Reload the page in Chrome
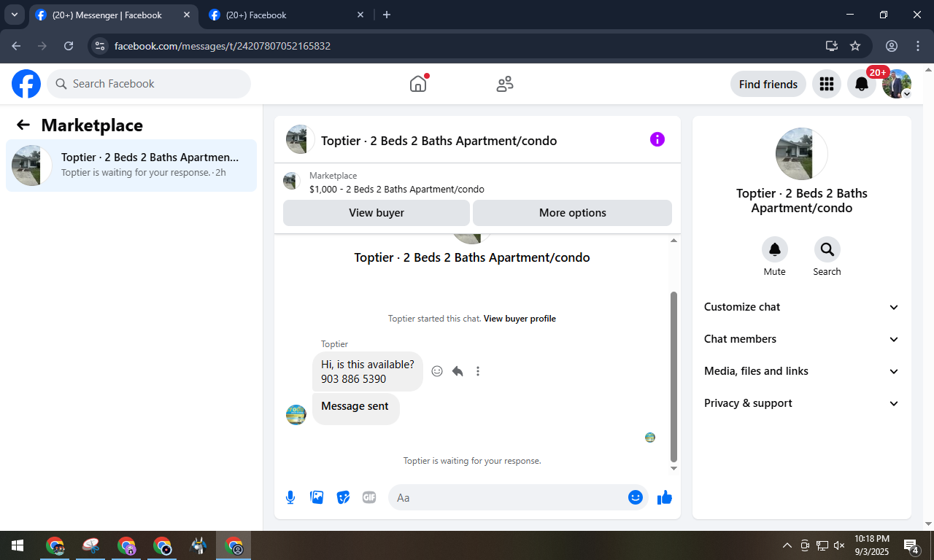934x560 pixels. 69,46
